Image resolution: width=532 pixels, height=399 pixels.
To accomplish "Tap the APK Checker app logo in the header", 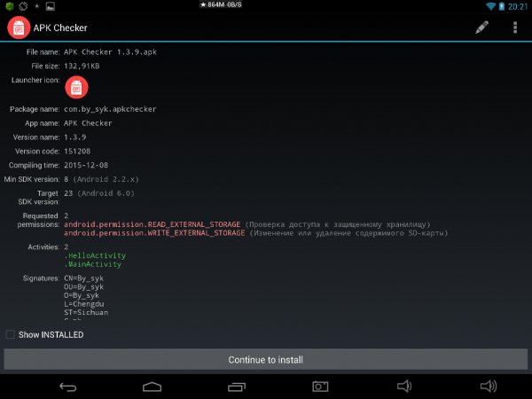I will (x=19, y=27).
